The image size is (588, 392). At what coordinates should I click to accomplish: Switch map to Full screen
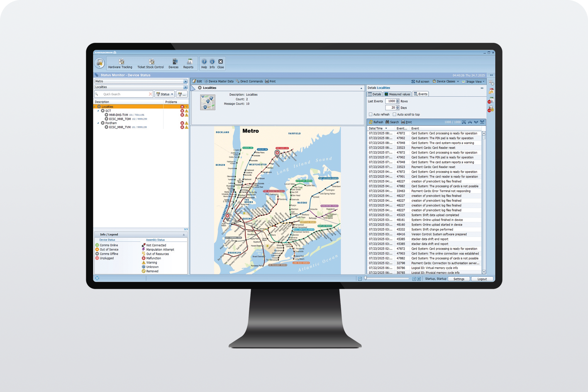coord(420,81)
